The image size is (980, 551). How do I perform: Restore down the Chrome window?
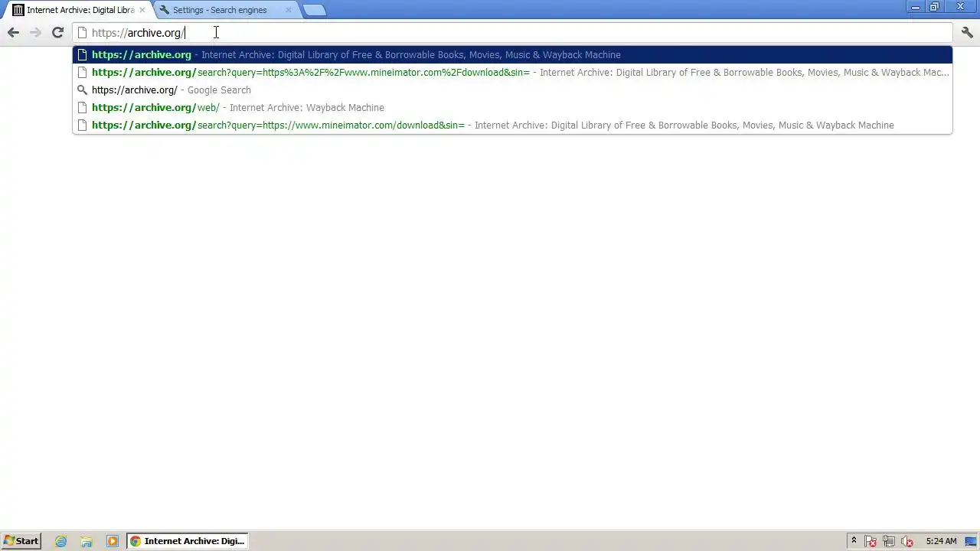pos(935,7)
